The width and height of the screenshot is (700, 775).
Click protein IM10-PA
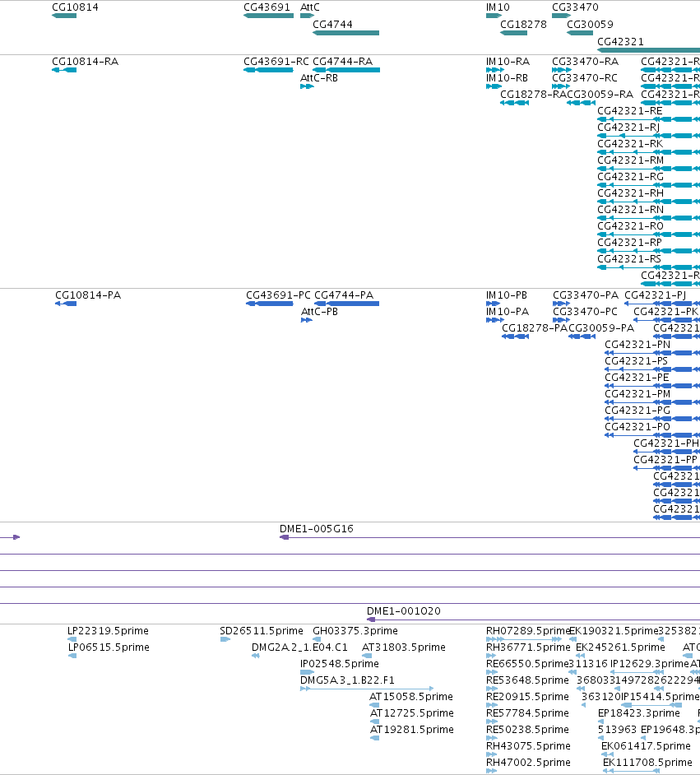click(x=495, y=320)
